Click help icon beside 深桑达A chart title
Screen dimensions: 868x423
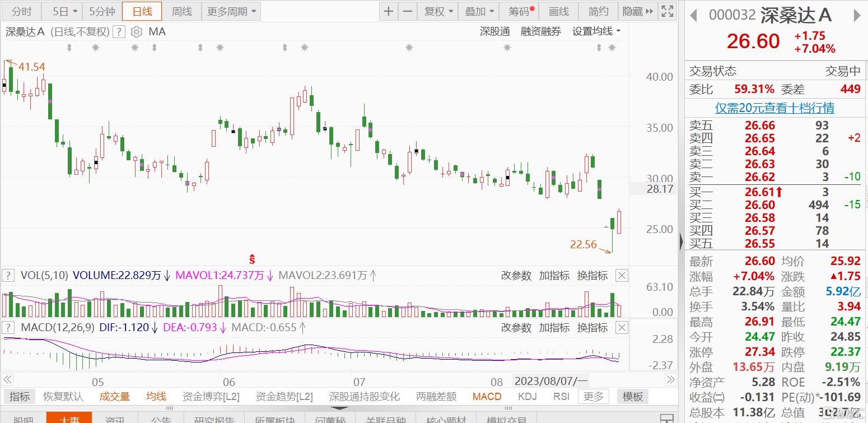(118, 32)
